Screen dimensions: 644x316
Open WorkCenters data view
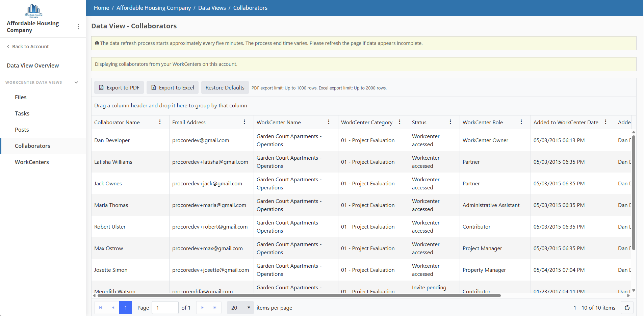32,162
